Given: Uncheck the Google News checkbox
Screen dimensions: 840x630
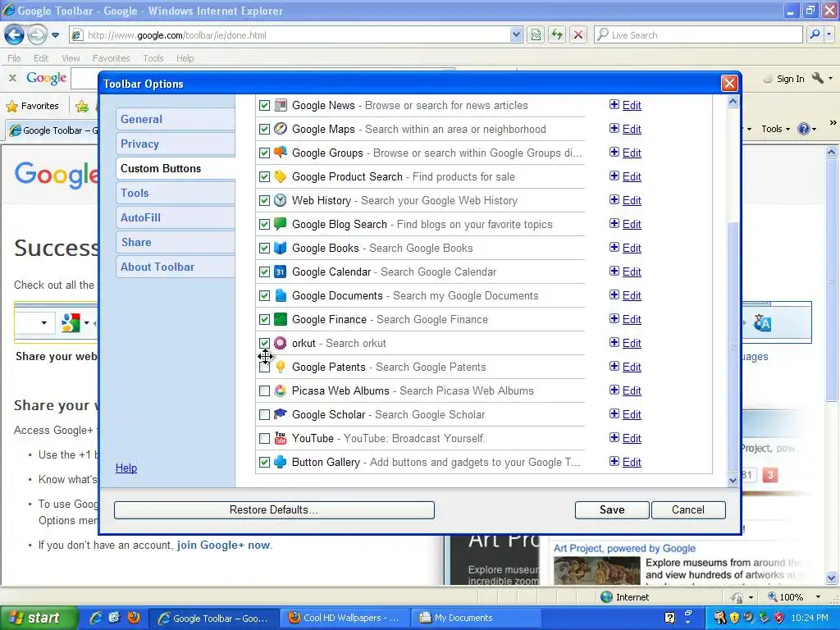Looking at the screenshot, I should click(x=264, y=105).
